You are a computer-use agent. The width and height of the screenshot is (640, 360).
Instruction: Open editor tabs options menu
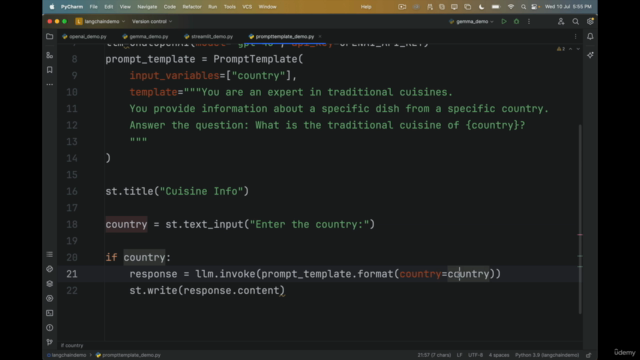[x=576, y=36]
